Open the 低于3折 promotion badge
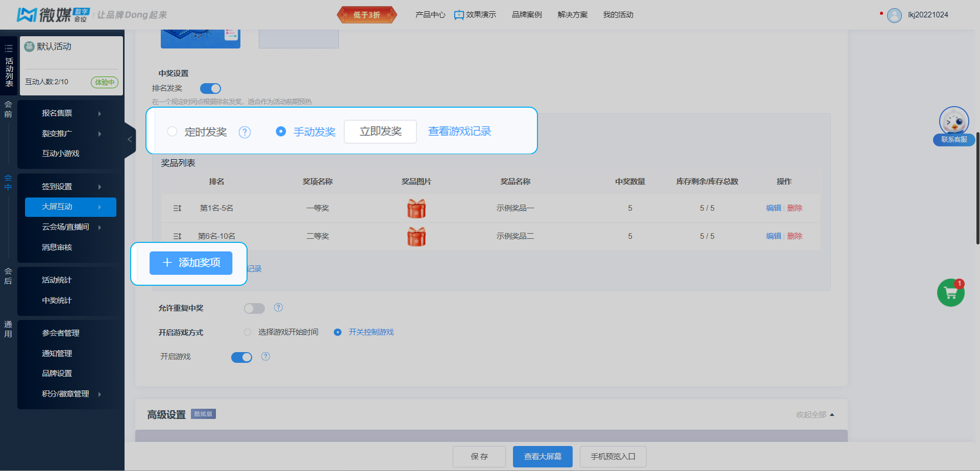This screenshot has width=980, height=471. (367, 15)
